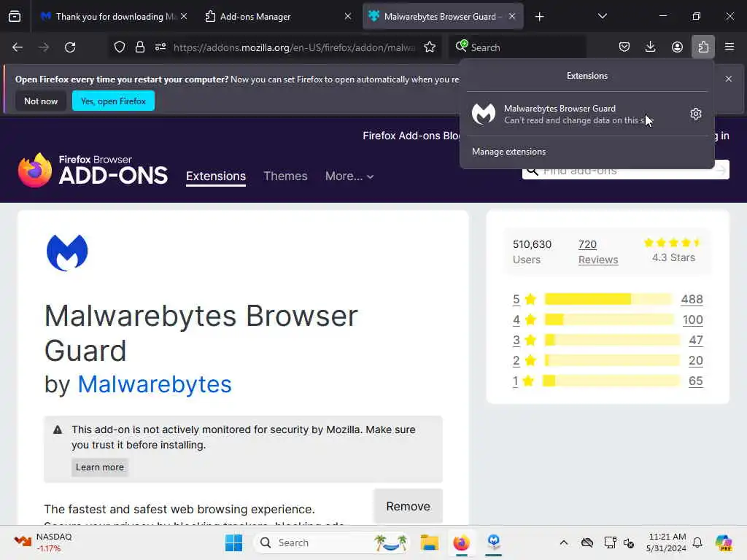
Task: Open the Firefox Add-ons Blog link
Action: pos(411,136)
